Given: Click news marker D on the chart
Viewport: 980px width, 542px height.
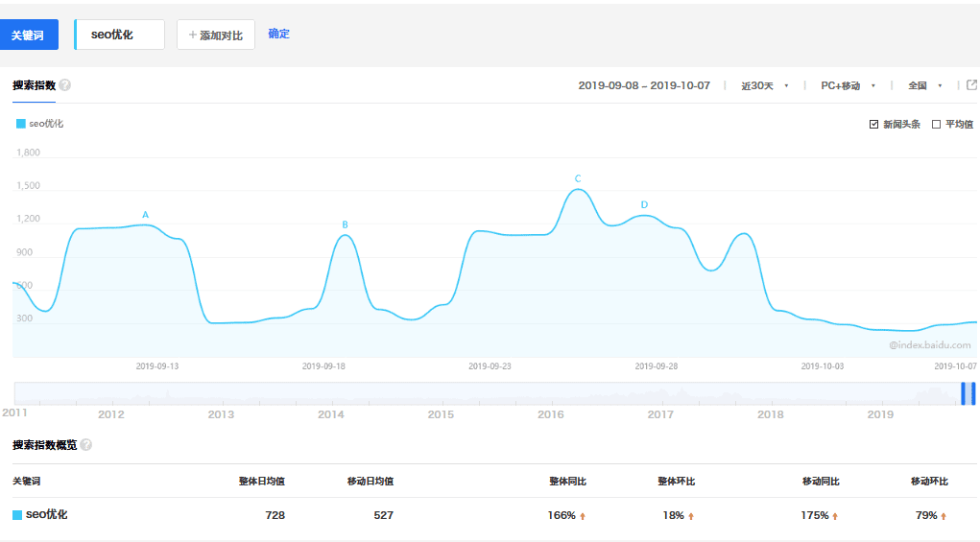Looking at the screenshot, I should 644,204.
